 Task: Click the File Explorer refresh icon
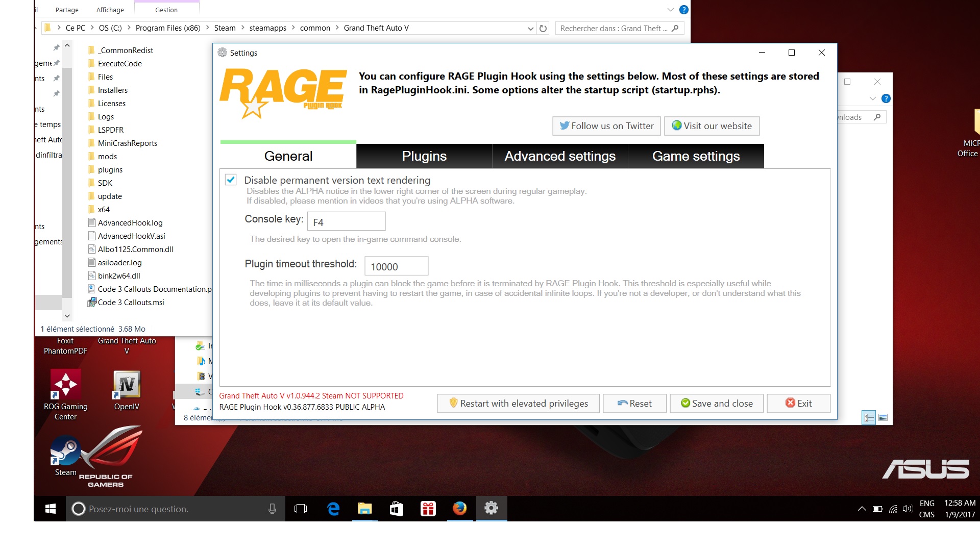click(543, 29)
